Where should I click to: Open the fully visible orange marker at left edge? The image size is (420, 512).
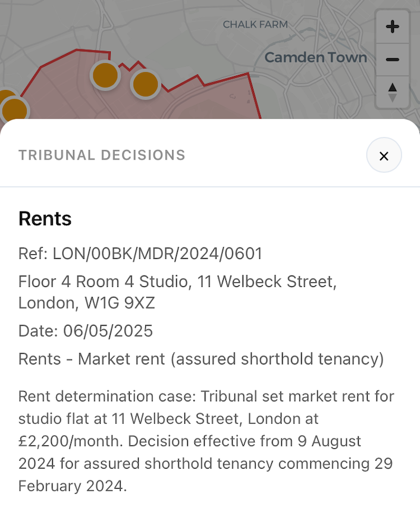pos(14,111)
